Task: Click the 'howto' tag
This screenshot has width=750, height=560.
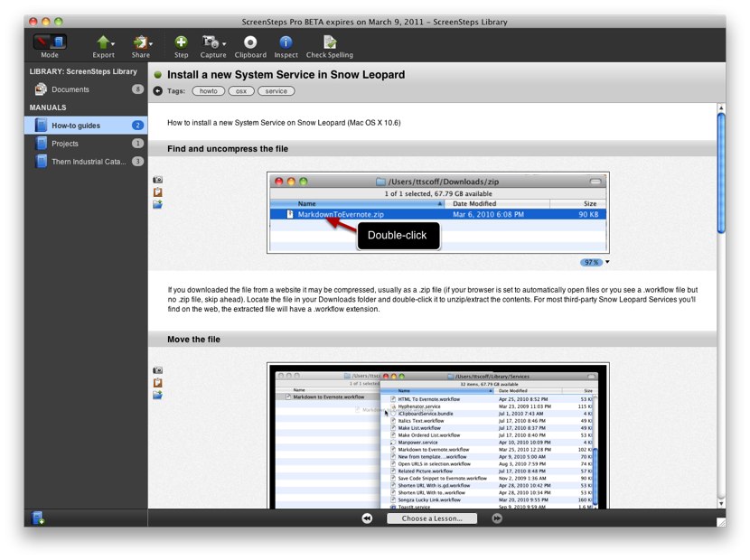Action: click(x=208, y=91)
